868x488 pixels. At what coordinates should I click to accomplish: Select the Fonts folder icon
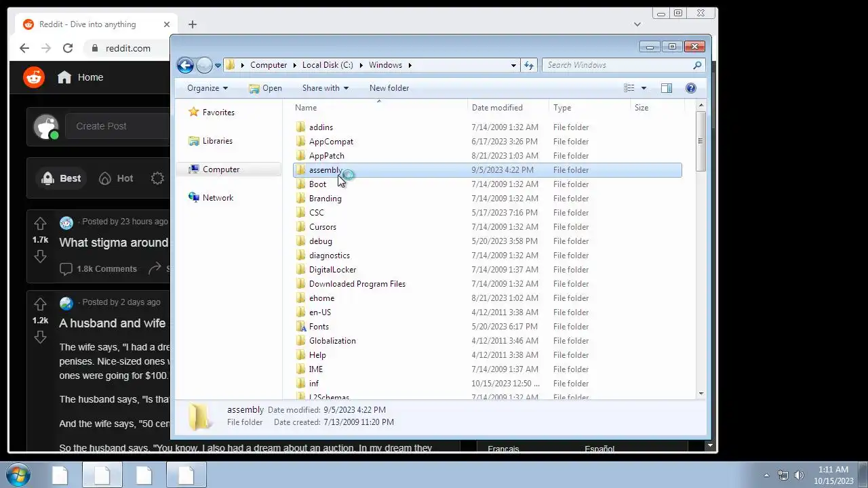point(301,327)
